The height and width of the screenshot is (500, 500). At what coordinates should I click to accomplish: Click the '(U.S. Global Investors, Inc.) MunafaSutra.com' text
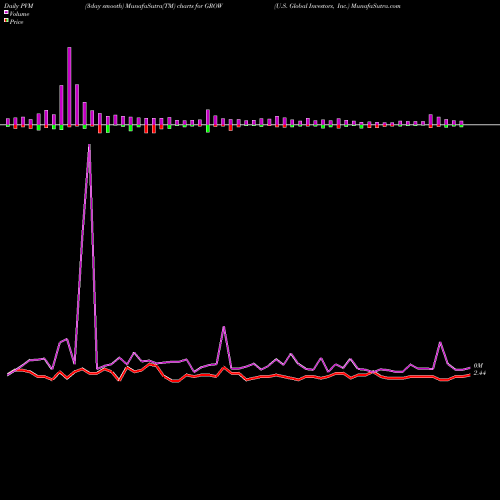(x=337, y=6)
